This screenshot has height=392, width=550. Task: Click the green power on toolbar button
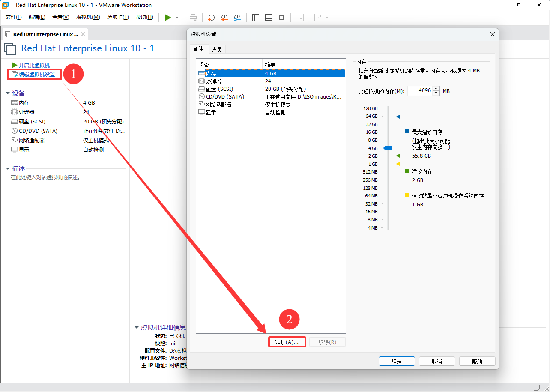167,17
